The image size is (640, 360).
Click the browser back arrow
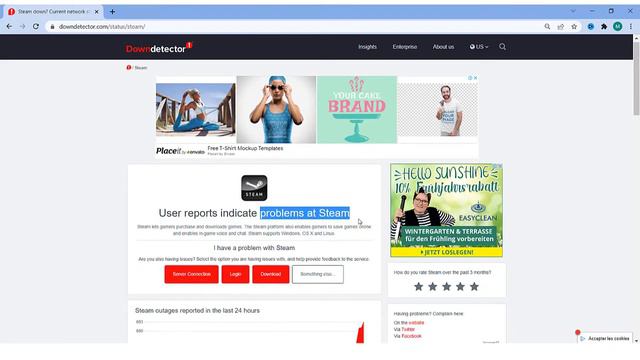pos(9,27)
